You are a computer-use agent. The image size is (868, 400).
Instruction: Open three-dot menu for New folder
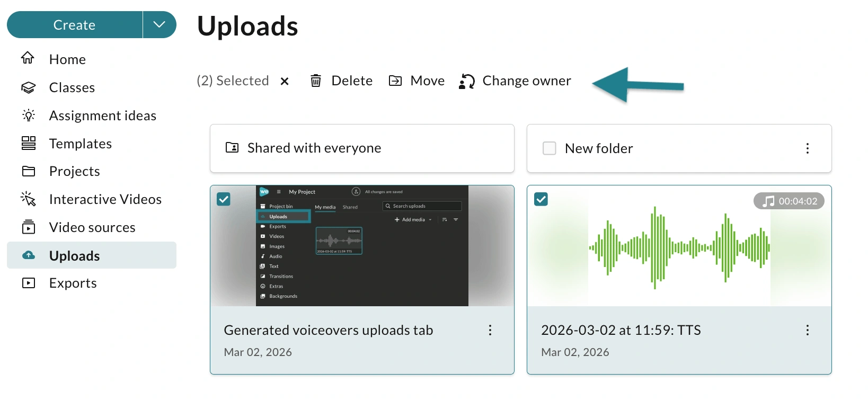[808, 148]
